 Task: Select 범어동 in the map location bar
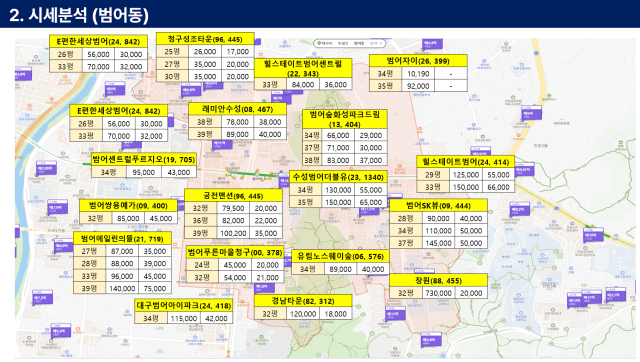pos(359,43)
